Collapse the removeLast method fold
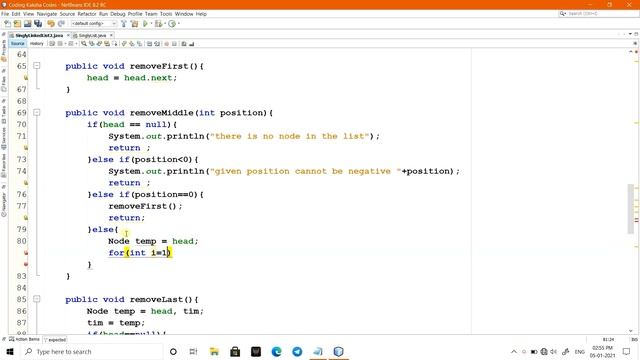 pyautogui.click(x=37, y=299)
